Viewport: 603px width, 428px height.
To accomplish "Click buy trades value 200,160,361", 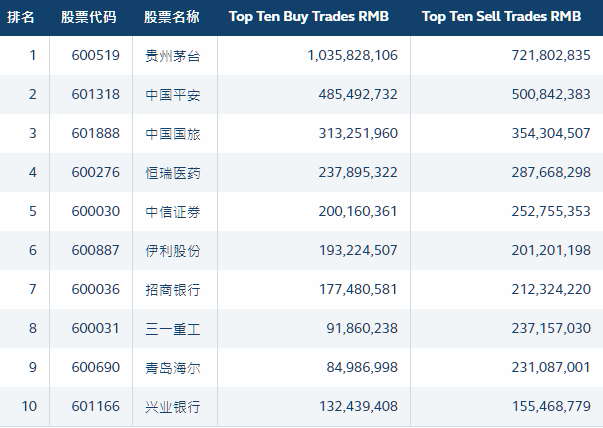I will 358,212.
